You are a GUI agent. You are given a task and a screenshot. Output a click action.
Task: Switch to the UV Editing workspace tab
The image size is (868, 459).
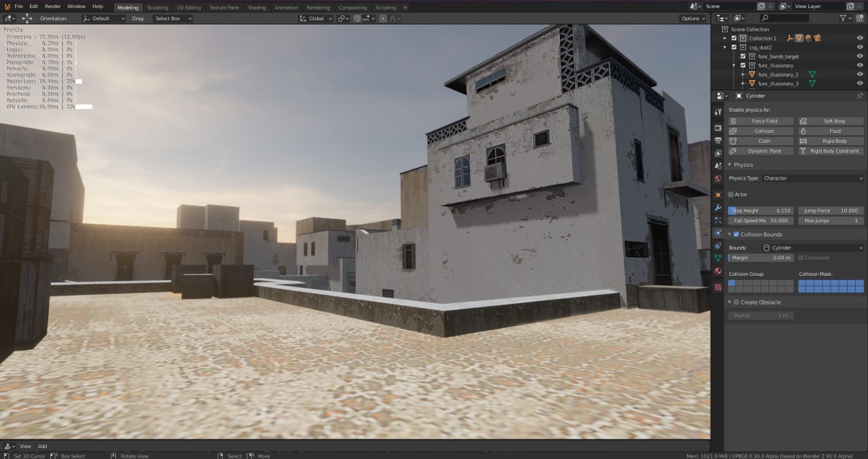[x=189, y=7]
